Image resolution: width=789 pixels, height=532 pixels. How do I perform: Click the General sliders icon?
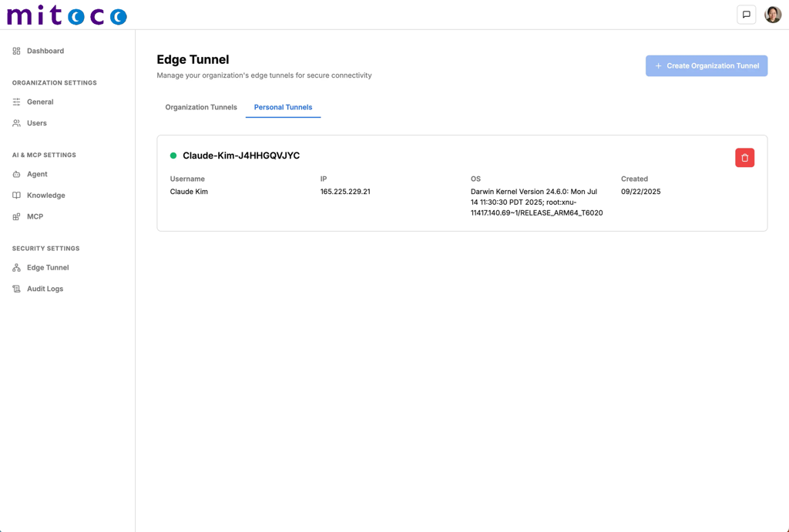17,102
